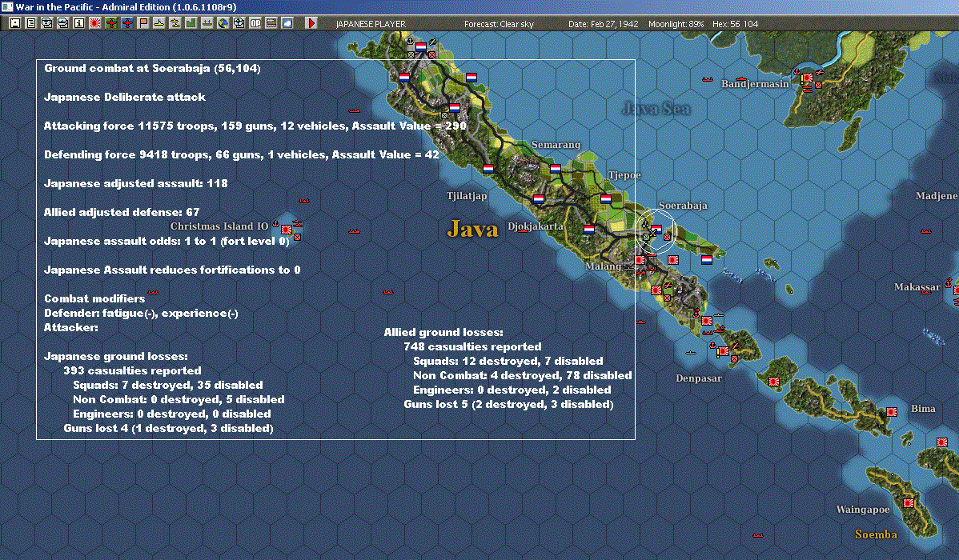Select the Japanese flag unit left of Bima
The width and height of the screenshot is (959, 560).
pyautogui.click(x=892, y=412)
